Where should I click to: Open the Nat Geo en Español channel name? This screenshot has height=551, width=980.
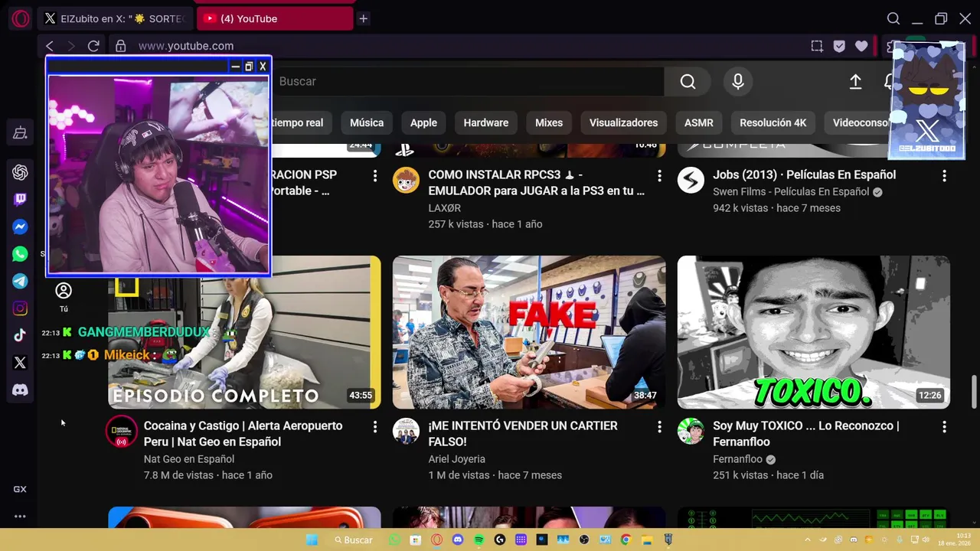[x=189, y=459]
